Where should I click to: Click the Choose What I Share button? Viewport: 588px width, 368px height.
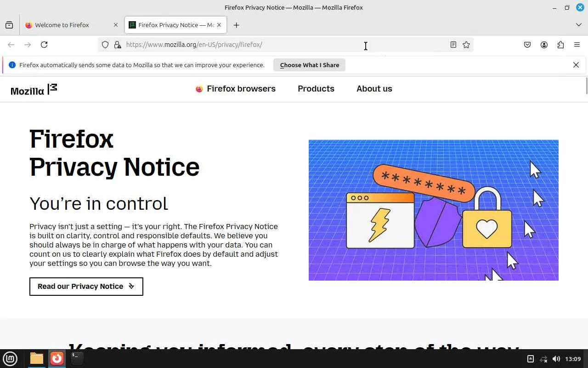coord(310,65)
